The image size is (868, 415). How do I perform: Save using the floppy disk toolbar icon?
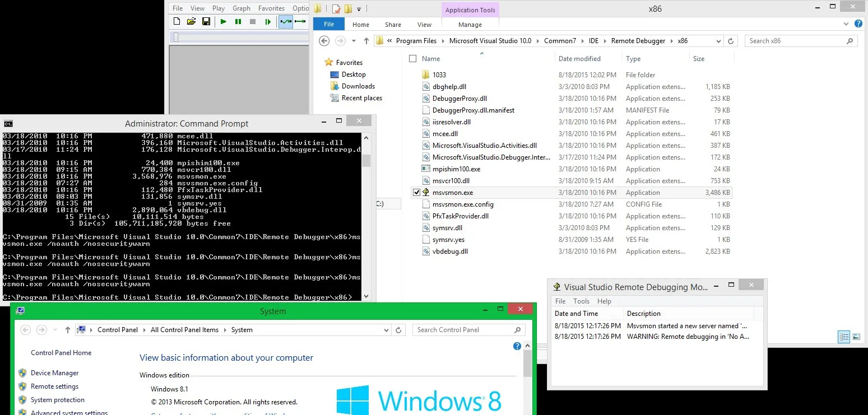[206, 22]
